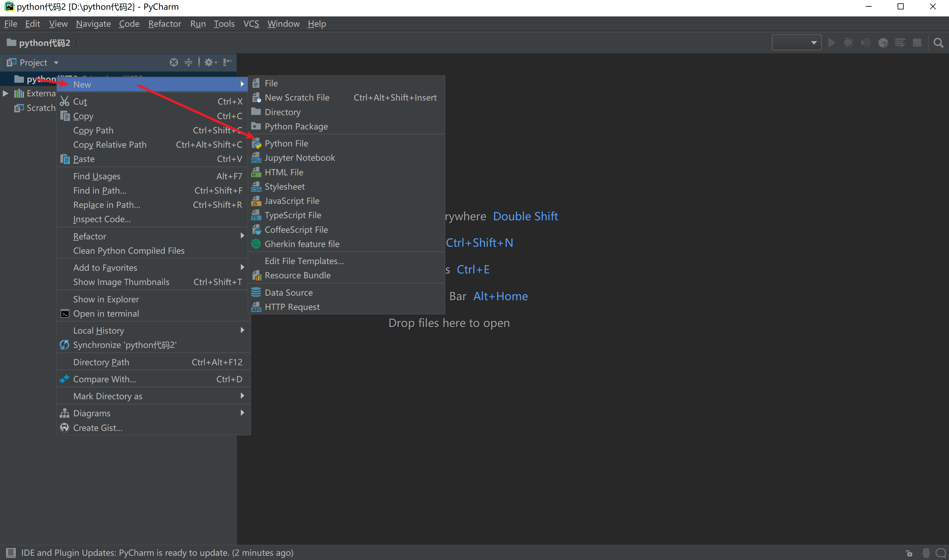Viewport: 949px width, 560px height.
Task: Click the Synchronize refresh icon
Action: pos(64,345)
